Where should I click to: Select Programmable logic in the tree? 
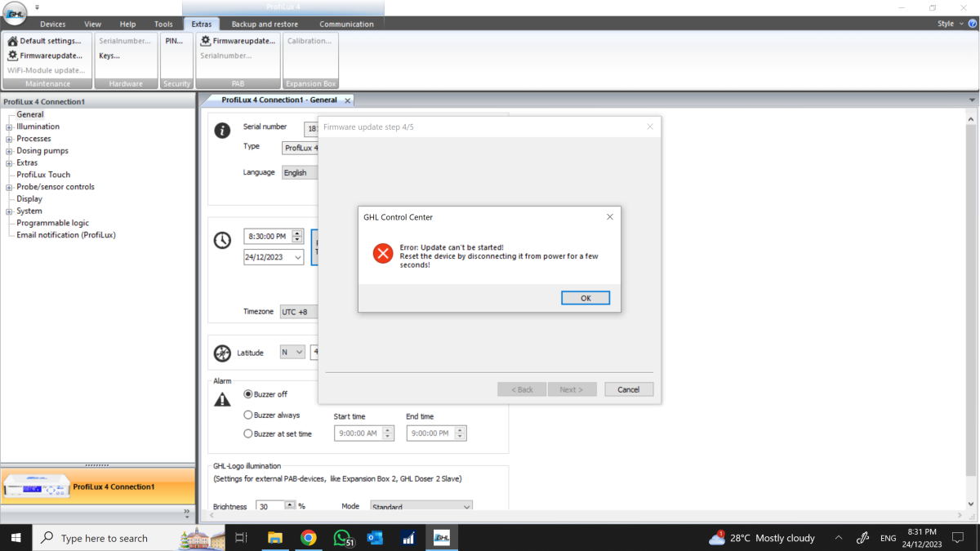pos(53,223)
